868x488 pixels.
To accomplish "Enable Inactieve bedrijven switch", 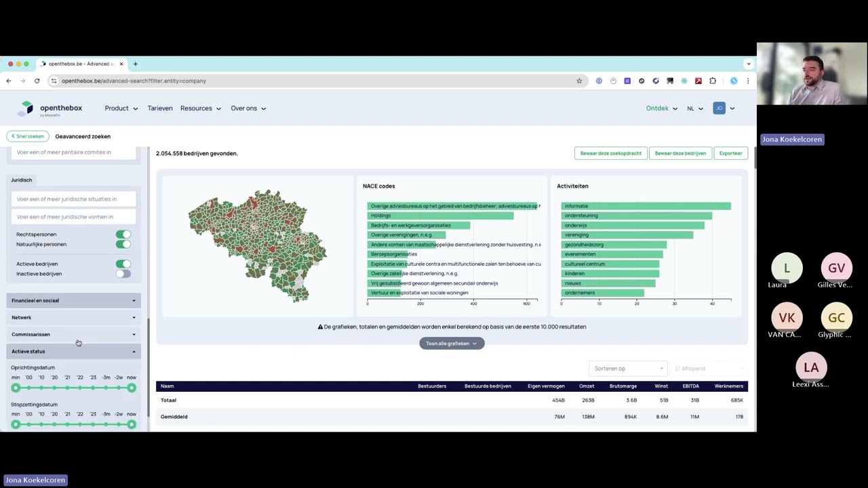I will [123, 274].
